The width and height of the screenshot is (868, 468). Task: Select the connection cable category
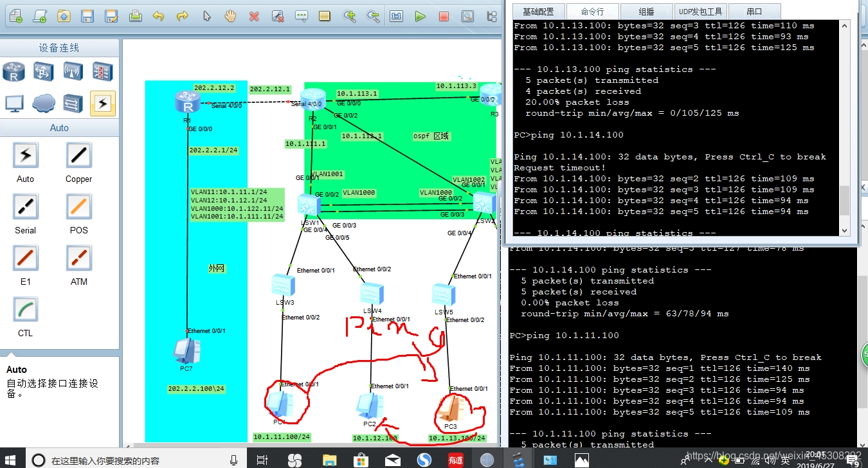pyautogui.click(x=102, y=103)
